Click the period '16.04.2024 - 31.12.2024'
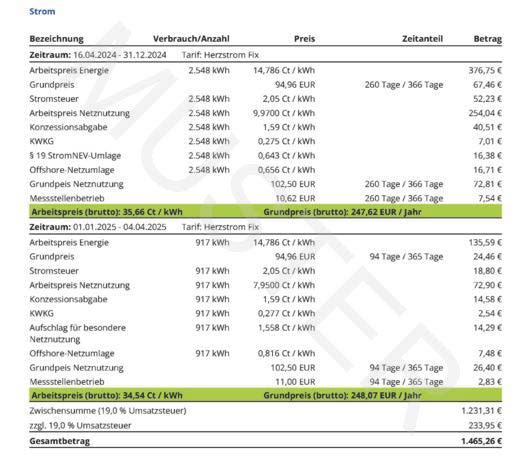 [x=120, y=55]
